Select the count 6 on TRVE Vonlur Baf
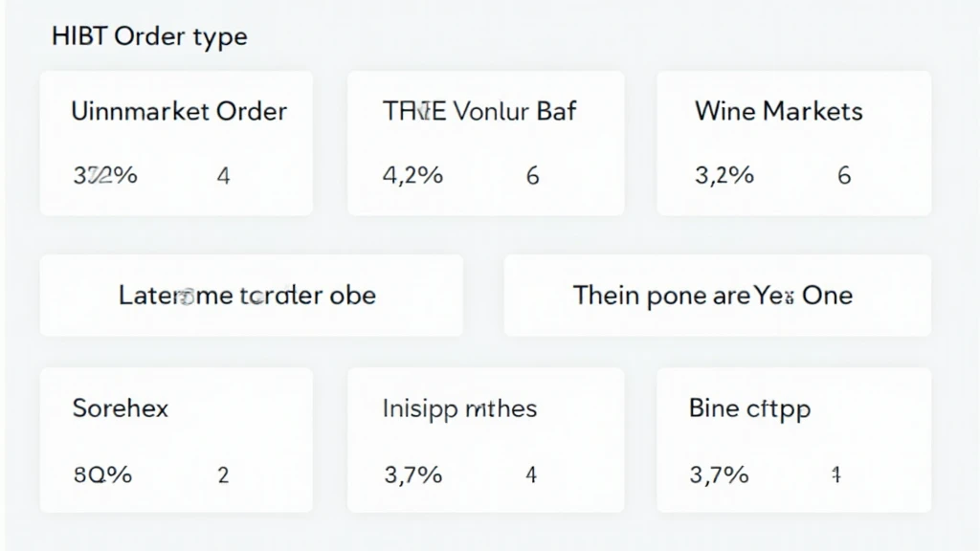 (532, 175)
